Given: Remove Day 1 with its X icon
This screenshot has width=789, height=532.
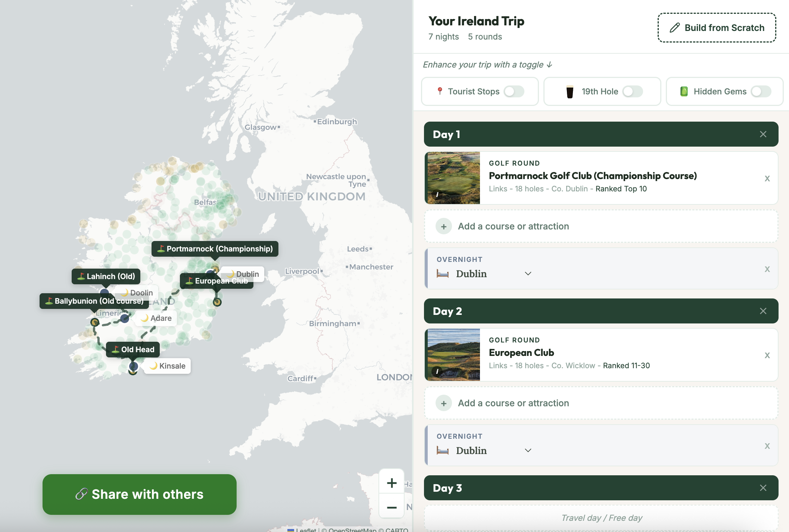Looking at the screenshot, I should point(763,134).
